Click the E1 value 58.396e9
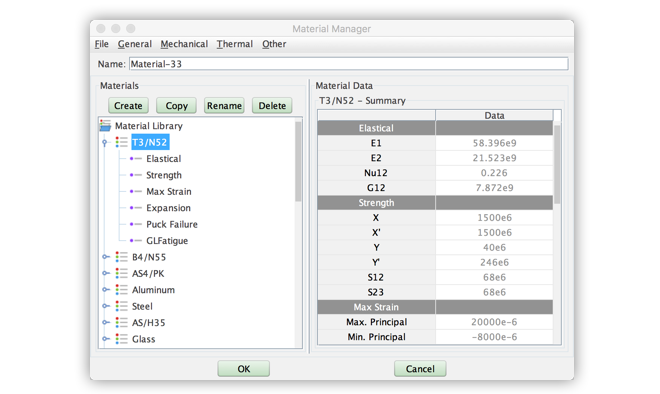This screenshot has height=394, width=660. pyautogui.click(x=494, y=143)
